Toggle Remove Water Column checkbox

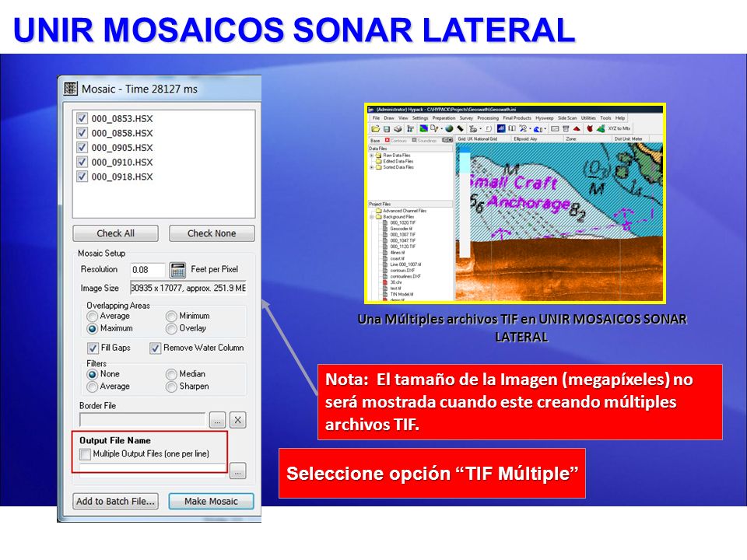click(156, 348)
